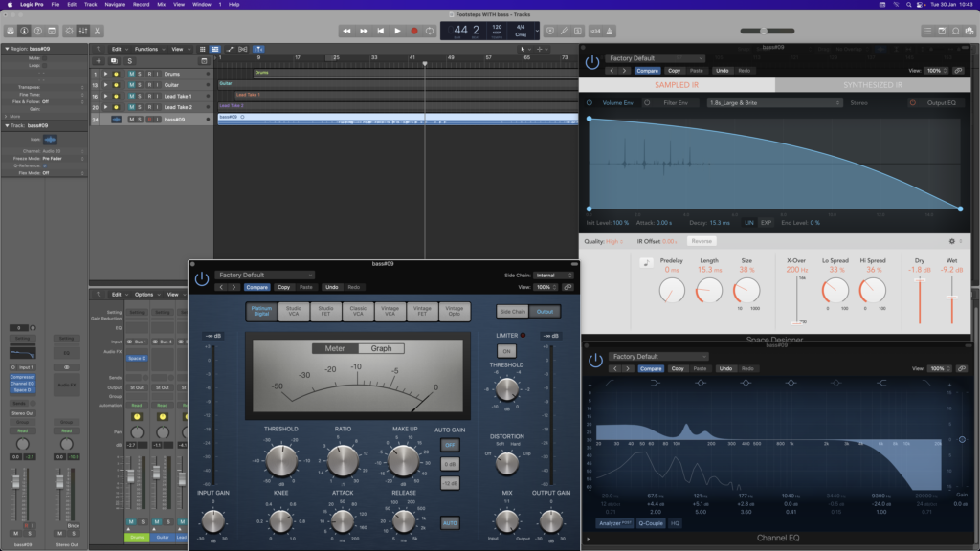Image resolution: width=980 pixels, height=551 pixels.
Task: Click Undo in the Channel EQ window
Action: (725, 368)
